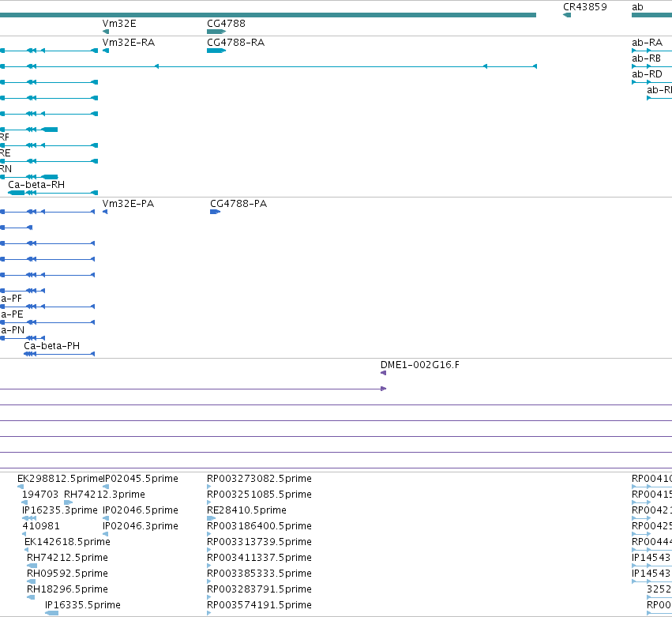Screen dimensions: 672x617
Task: Select the RP003385333.5prime EST label
Action: coord(259,574)
